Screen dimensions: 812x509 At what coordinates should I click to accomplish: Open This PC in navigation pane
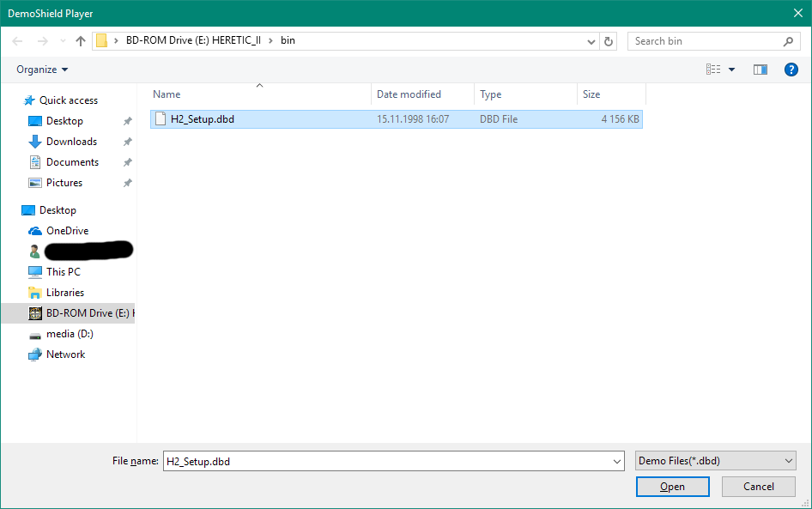[x=64, y=272]
